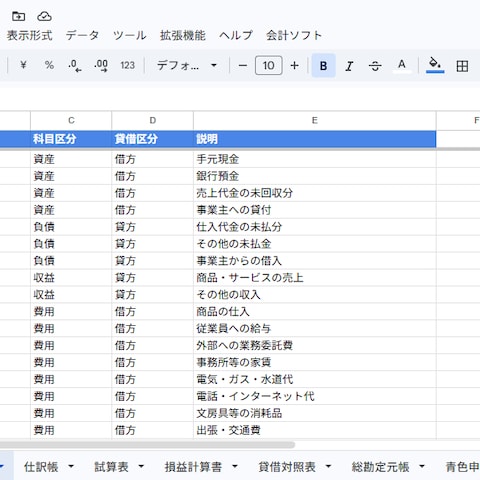The height and width of the screenshot is (480, 480).
Task: Select cell 事業主からの借入
Action: point(315,261)
